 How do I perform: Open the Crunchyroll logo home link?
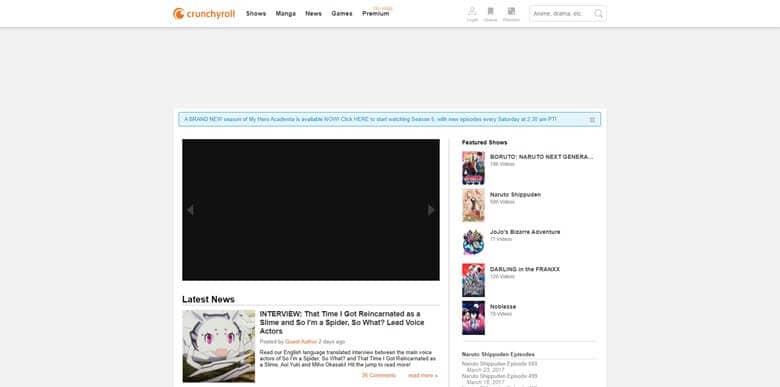(x=204, y=14)
